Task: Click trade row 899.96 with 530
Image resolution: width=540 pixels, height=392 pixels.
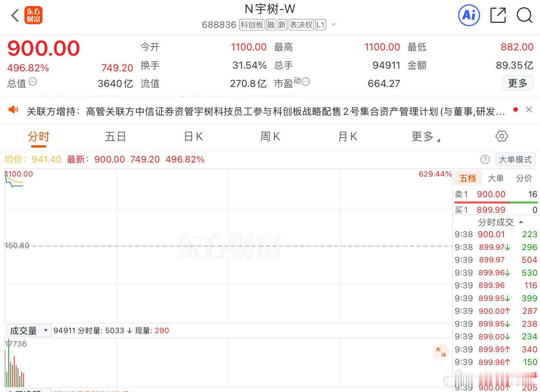Action: [x=496, y=273]
